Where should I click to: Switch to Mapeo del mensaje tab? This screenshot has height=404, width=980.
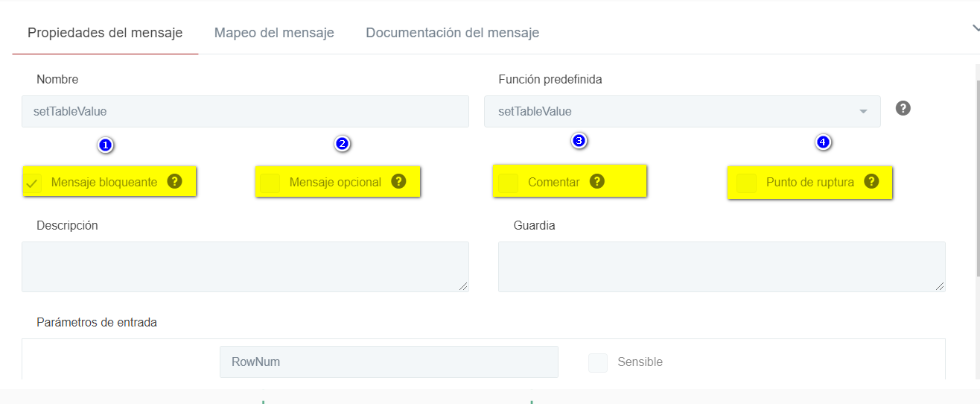pos(274,33)
